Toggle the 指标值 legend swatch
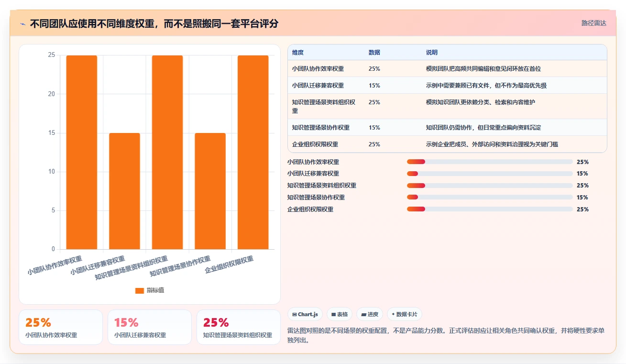Image resolution: width=626 pixels, height=364 pixels. 140,290
